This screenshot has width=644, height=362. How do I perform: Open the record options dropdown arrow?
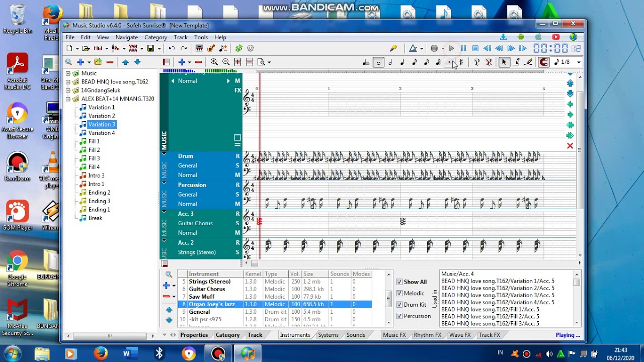coord(443,49)
